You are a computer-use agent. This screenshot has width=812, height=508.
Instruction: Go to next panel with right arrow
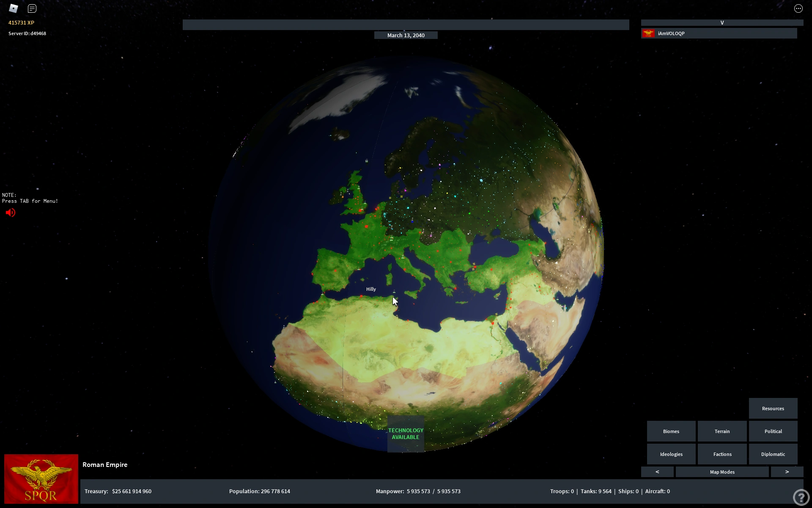787,472
